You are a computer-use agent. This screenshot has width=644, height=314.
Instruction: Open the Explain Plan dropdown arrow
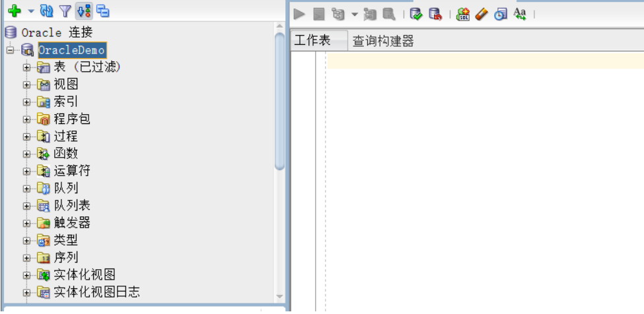355,15
